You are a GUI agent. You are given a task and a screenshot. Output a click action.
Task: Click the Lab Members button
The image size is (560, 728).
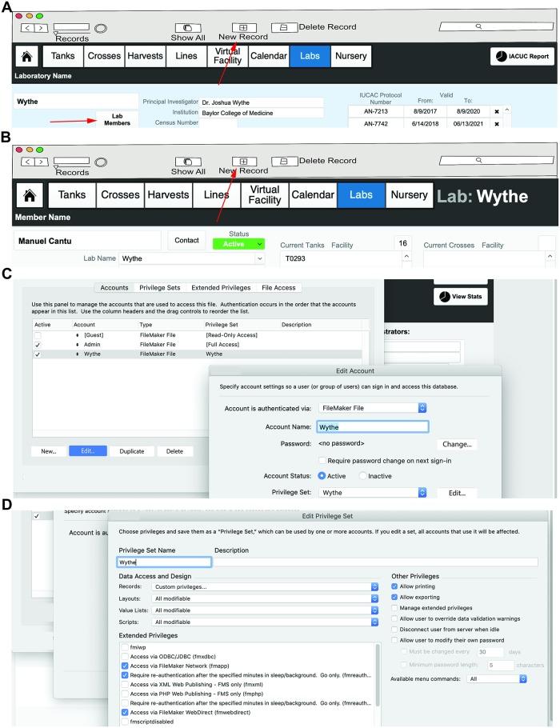coord(117,119)
